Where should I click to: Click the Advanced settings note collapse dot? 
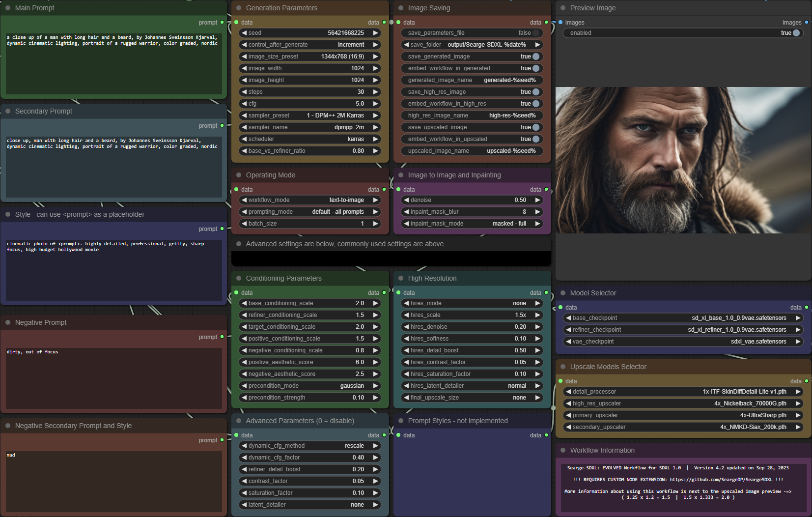(x=239, y=244)
